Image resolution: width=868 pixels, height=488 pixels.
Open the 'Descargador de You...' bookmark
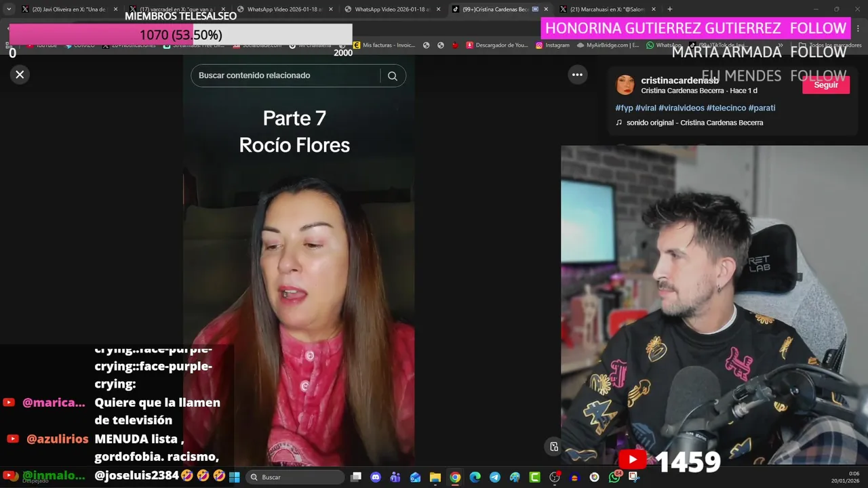point(496,45)
